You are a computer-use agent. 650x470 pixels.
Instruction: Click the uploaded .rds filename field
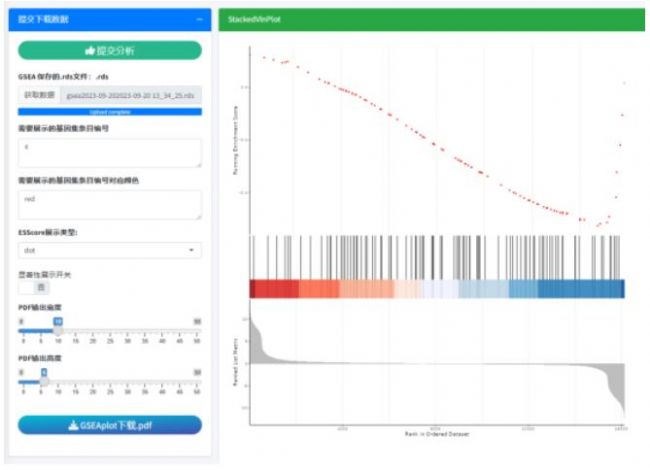(131, 96)
